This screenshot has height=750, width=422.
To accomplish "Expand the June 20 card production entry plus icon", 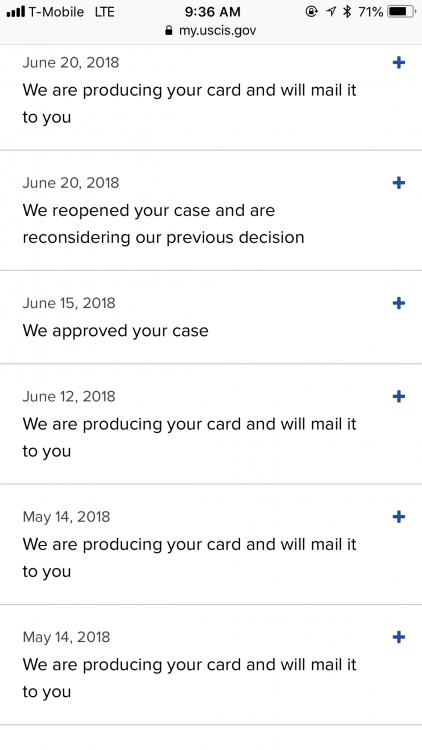I will click(399, 63).
